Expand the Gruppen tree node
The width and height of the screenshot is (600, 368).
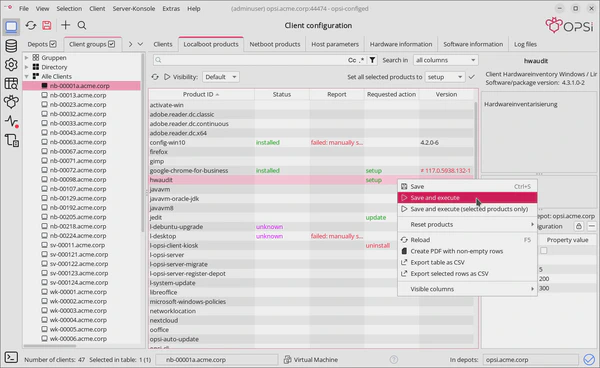pos(27,58)
